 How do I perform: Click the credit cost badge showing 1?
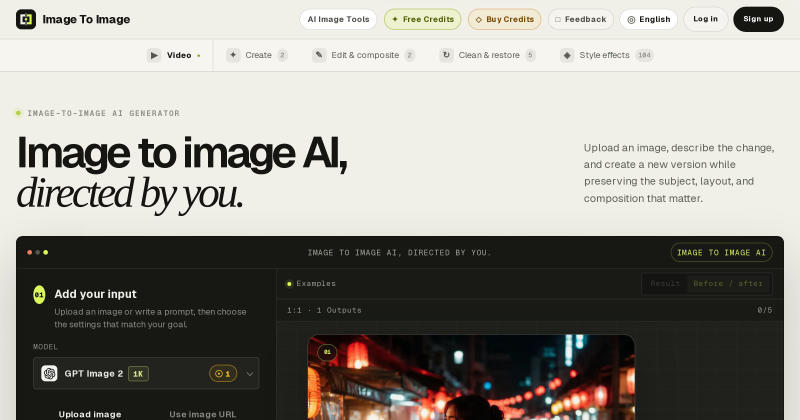(223, 374)
